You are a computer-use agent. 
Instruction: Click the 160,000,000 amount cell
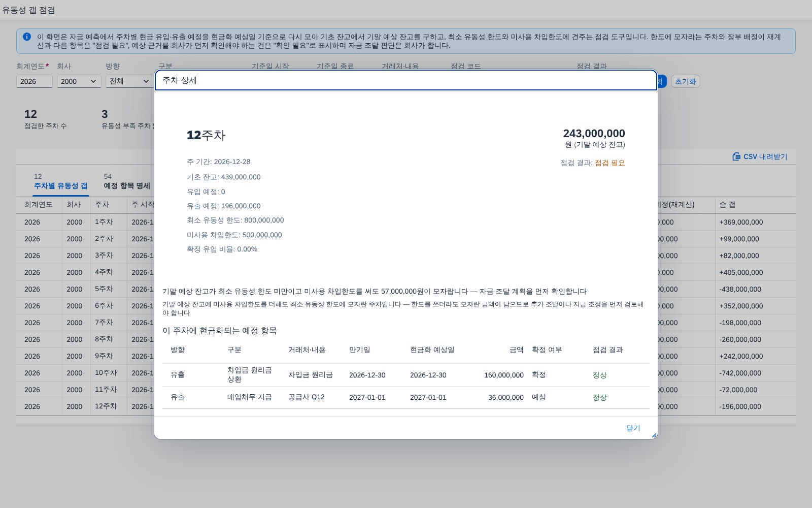pos(504,375)
